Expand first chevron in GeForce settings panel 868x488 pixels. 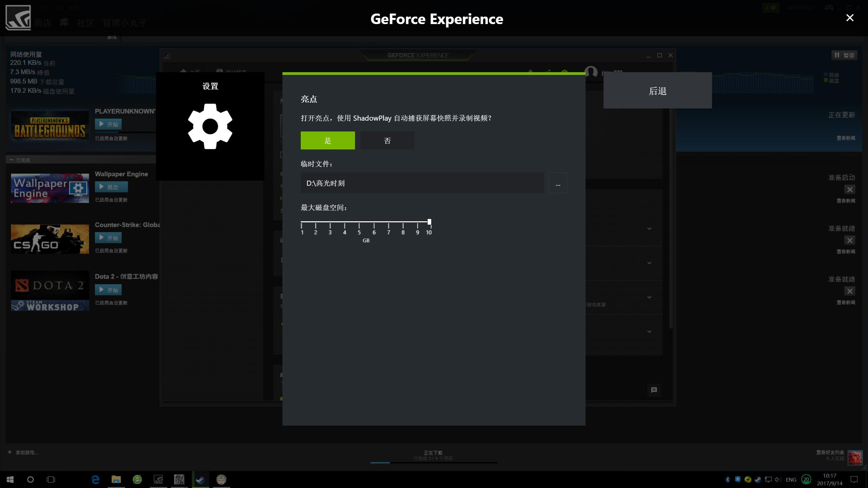tap(649, 229)
